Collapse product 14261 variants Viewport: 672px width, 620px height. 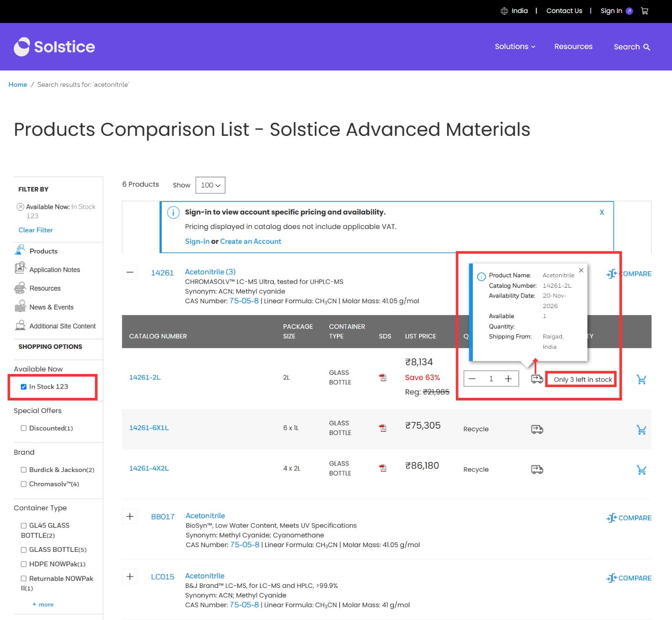[130, 272]
